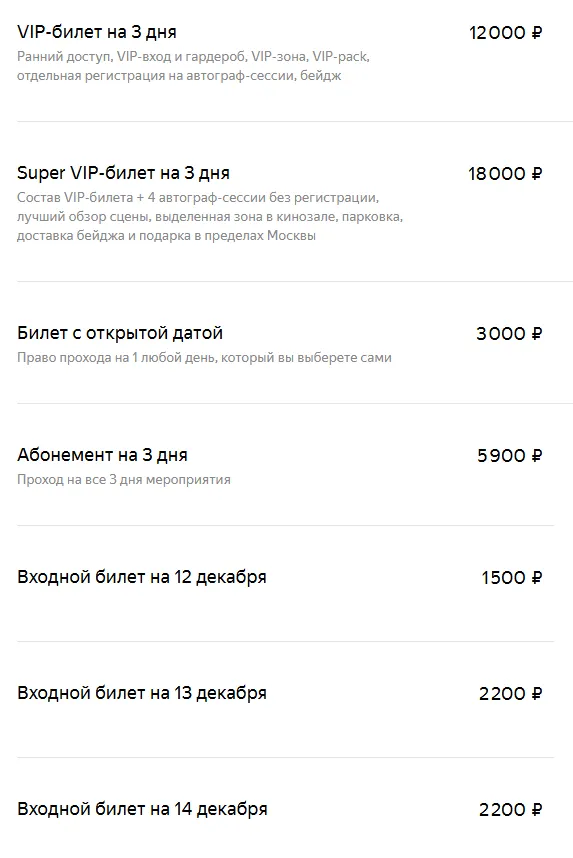This screenshot has height=858, width=573.
Task: Click ruble sign next to 18000
Action: pos(537,174)
